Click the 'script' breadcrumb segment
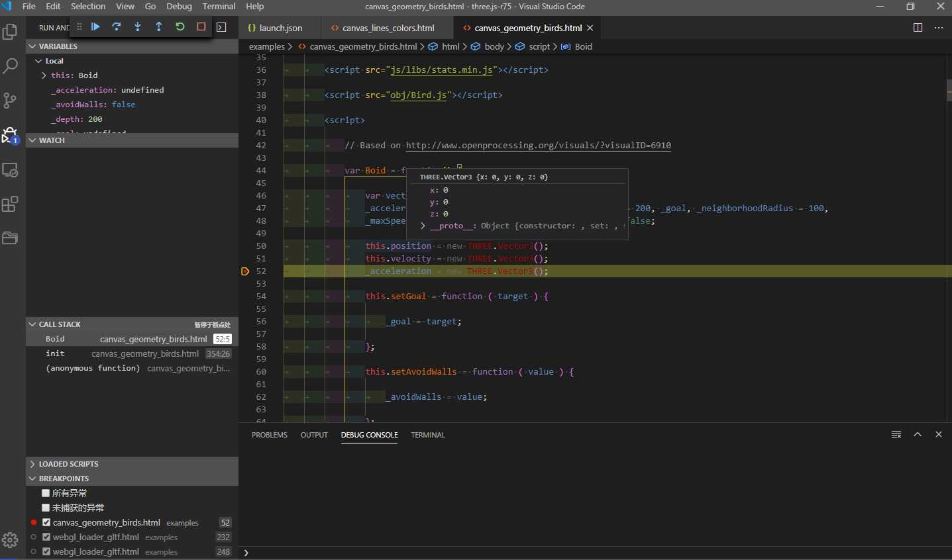952x560 pixels. click(539, 46)
